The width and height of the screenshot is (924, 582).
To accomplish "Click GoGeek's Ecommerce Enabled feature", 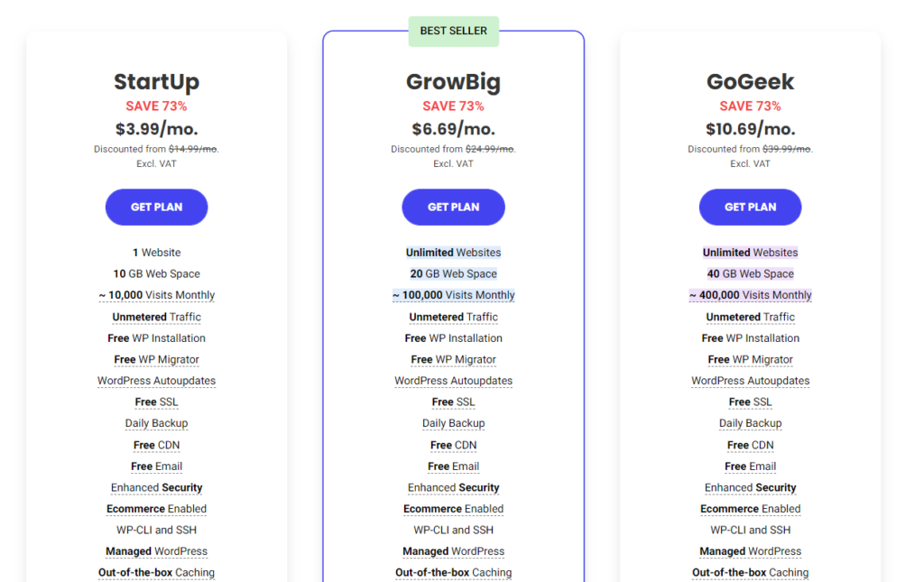I will coord(750,509).
